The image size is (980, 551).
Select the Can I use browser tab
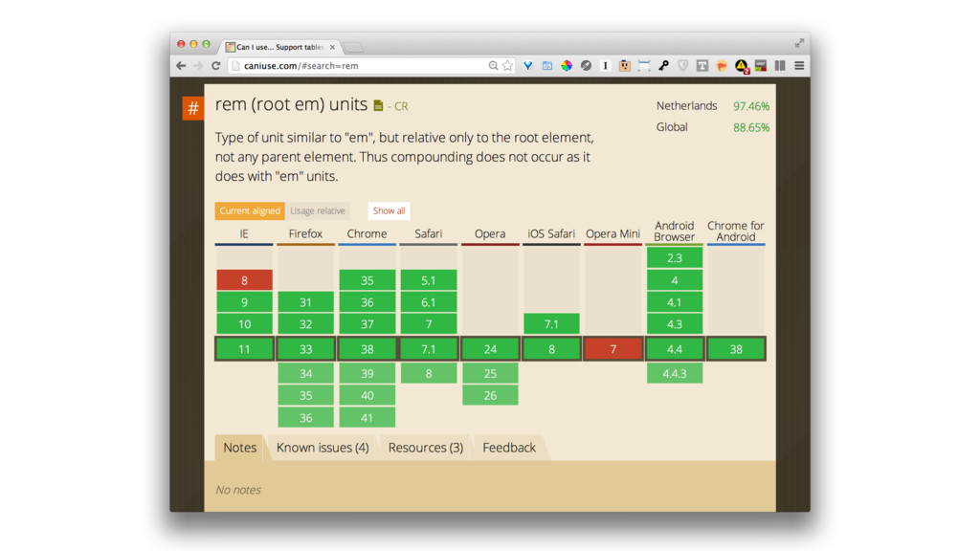point(279,47)
